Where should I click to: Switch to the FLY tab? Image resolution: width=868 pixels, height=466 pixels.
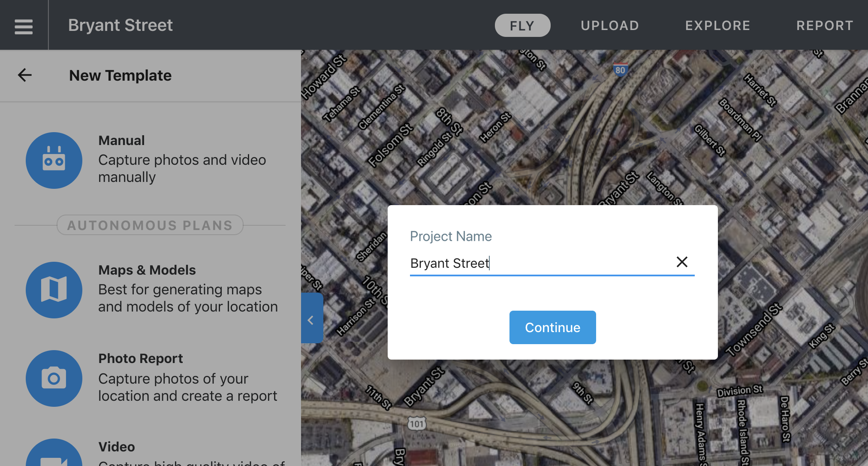[x=522, y=25]
